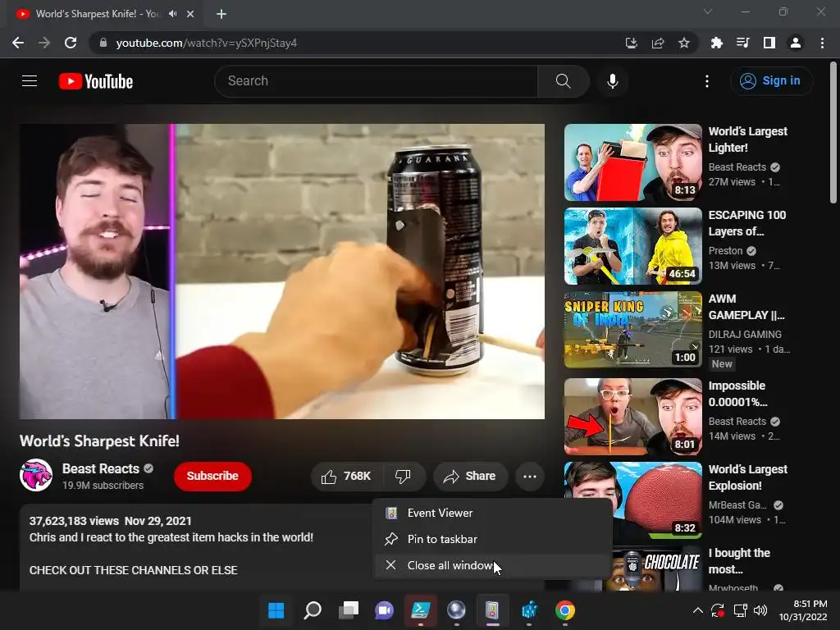Open the tab search chevron
The height and width of the screenshot is (630, 840).
coord(708,11)
